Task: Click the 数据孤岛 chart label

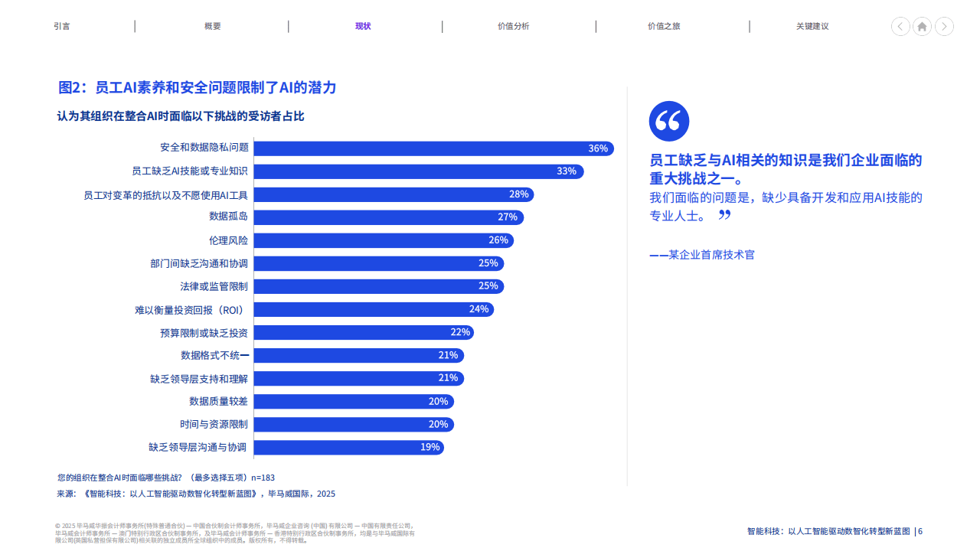Action: point(228,217)
